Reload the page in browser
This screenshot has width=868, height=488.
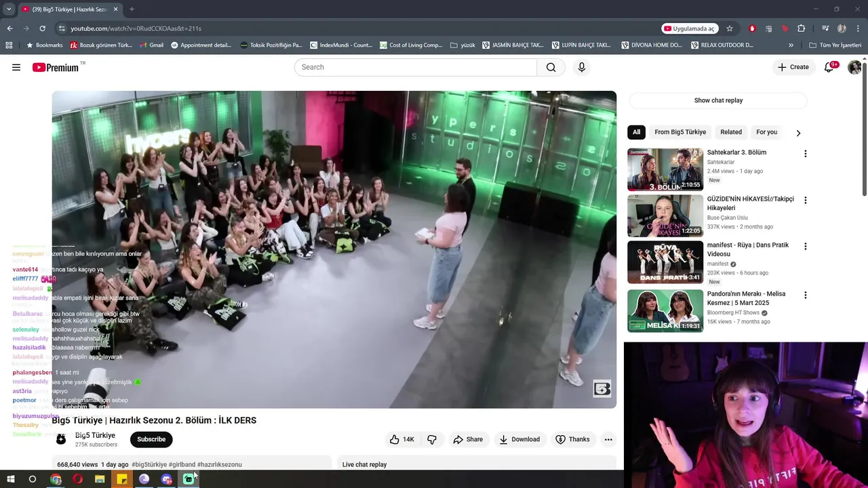[x=42, y=28]
